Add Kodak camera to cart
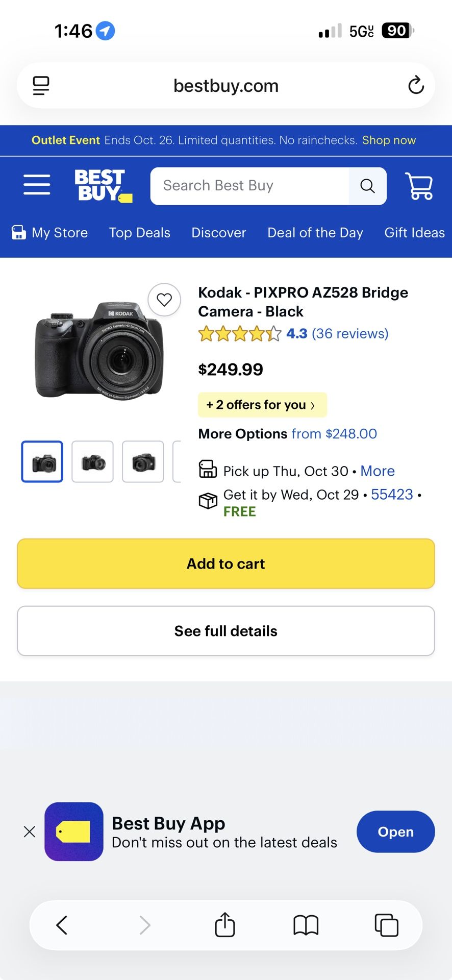 [x=226, y=563]
